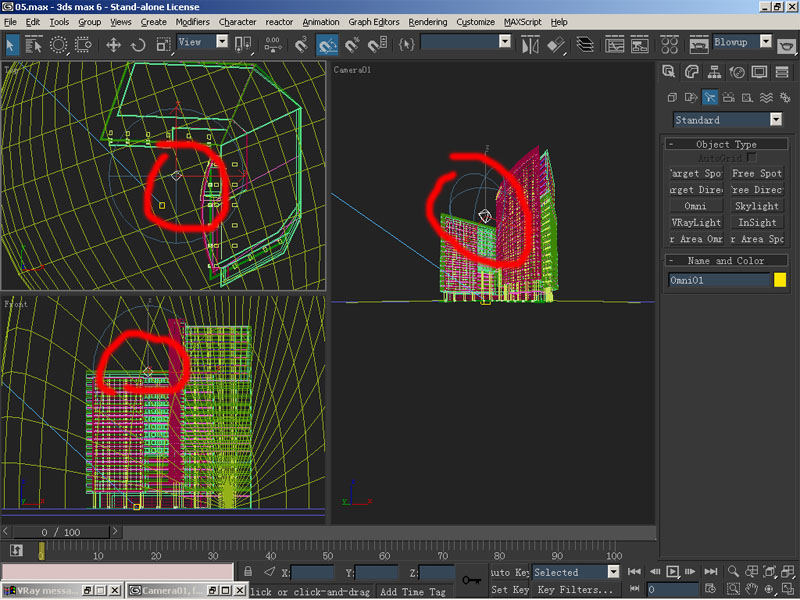Toggle the 3D Snap button
This screenshot has height=600, width=800.
coord(300,44)
